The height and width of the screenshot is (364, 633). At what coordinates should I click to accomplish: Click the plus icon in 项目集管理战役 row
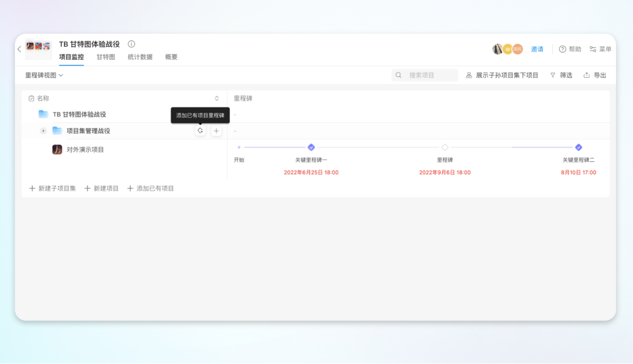216,131
